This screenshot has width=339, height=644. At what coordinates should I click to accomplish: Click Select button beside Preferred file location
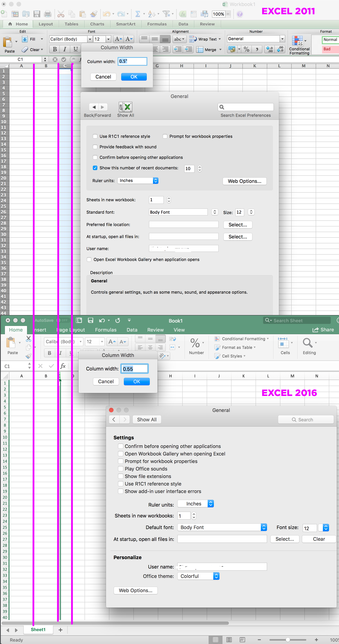[238, 225]
